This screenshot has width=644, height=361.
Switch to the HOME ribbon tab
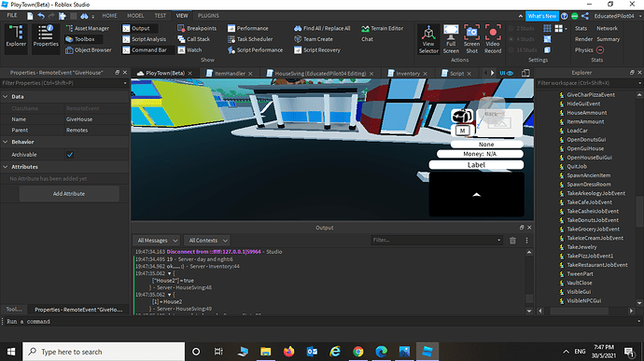[x=109, y=16]
